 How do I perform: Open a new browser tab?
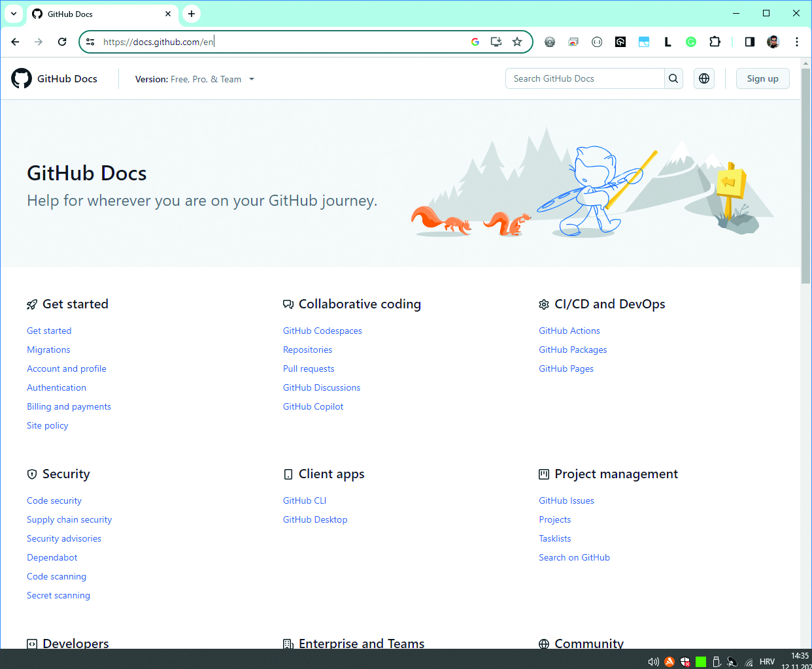pos(192,14)
